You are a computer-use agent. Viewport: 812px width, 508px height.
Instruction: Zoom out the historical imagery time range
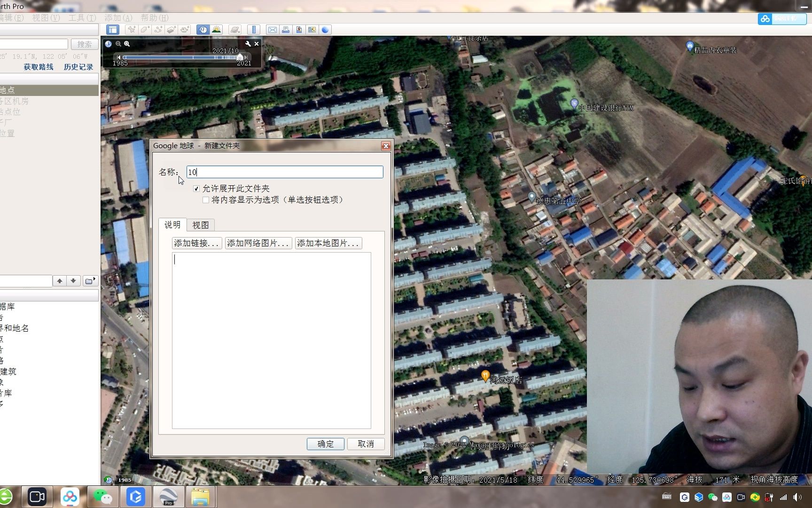tap(118, 44)
